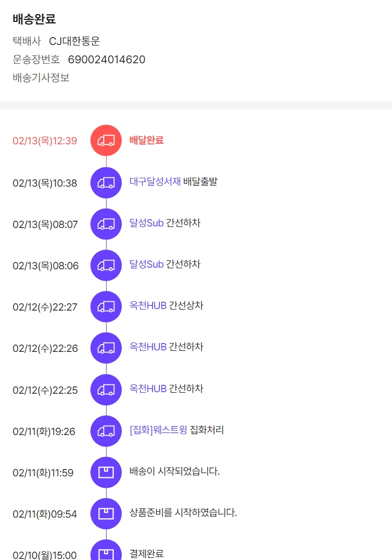Click truck icon beside 옥천HUB 간선상차
The image size is (392, 560).
coord(106,306)
